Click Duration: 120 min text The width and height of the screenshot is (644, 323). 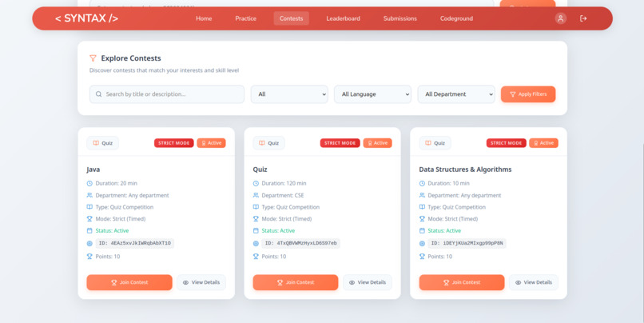tap(284, 183)
